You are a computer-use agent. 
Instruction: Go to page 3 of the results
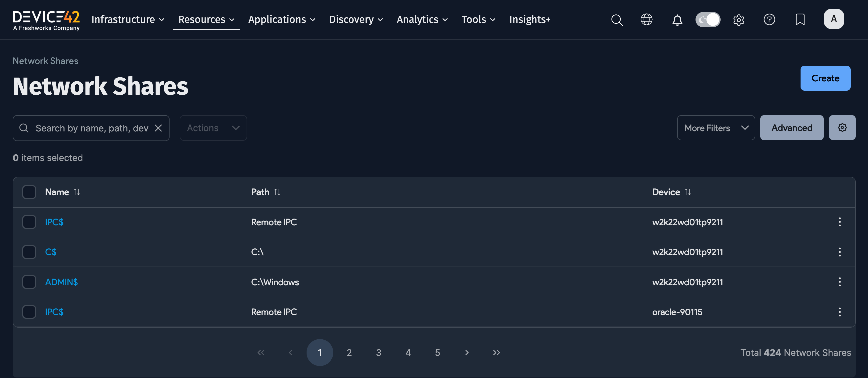(379, 353)
